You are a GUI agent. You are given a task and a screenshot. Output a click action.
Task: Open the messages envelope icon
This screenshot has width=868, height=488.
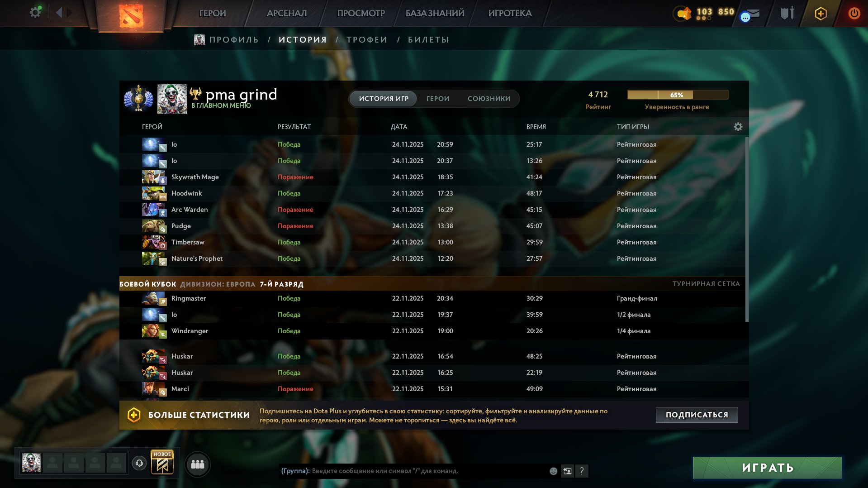(x=750, y=13)
